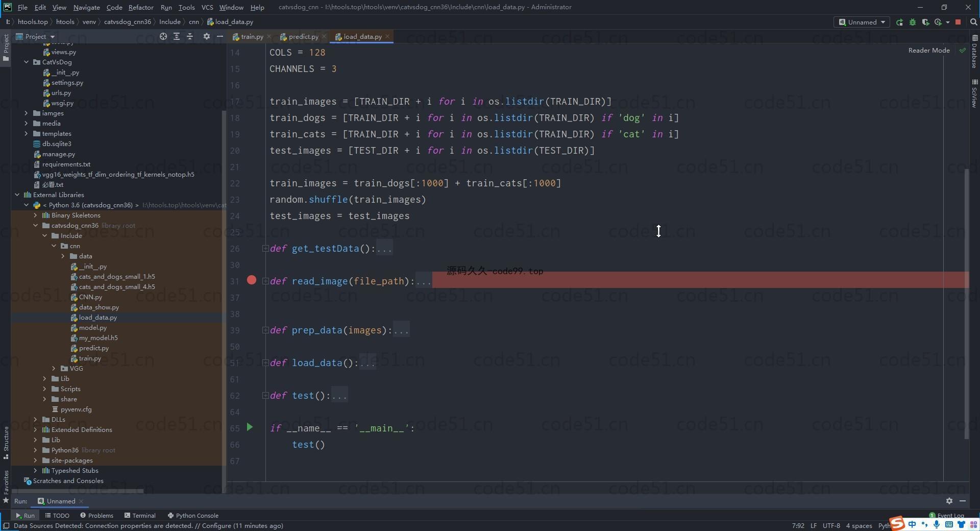Open the Event Log
The width and height of the screenshot is (980, 531).
pos(947,515)
